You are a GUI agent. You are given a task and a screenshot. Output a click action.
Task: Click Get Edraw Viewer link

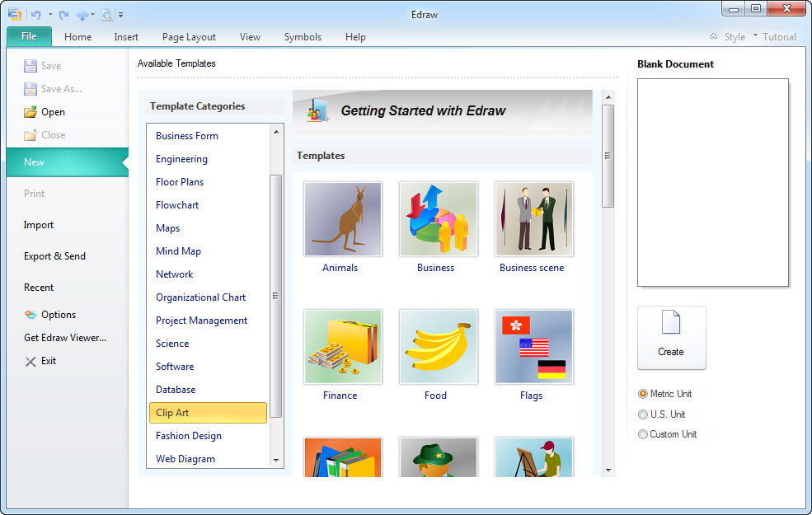[x=65, y=338]
